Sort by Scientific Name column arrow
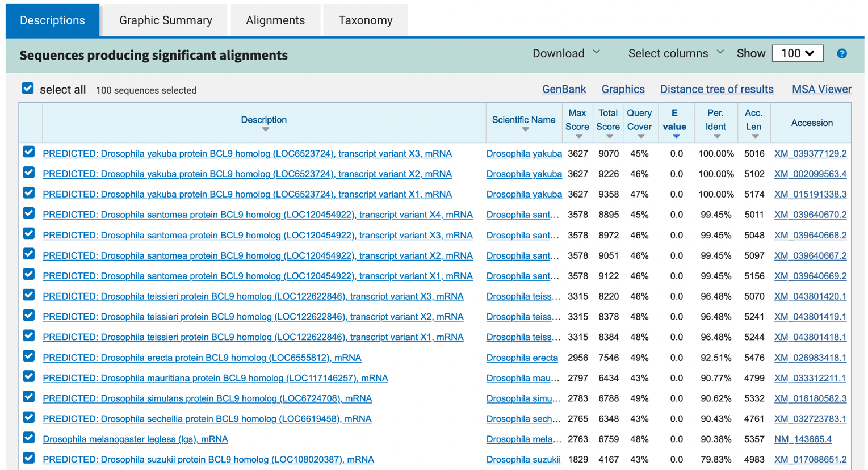Viewport: 868px width, 470px height. pos(525,130)
